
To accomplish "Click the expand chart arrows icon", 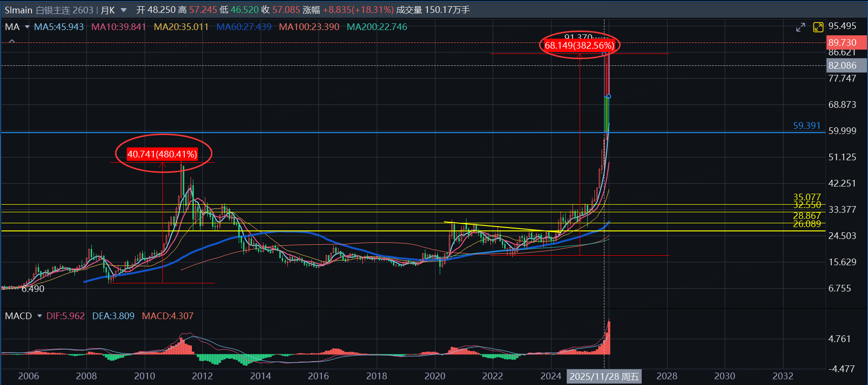I will (801, 27).
